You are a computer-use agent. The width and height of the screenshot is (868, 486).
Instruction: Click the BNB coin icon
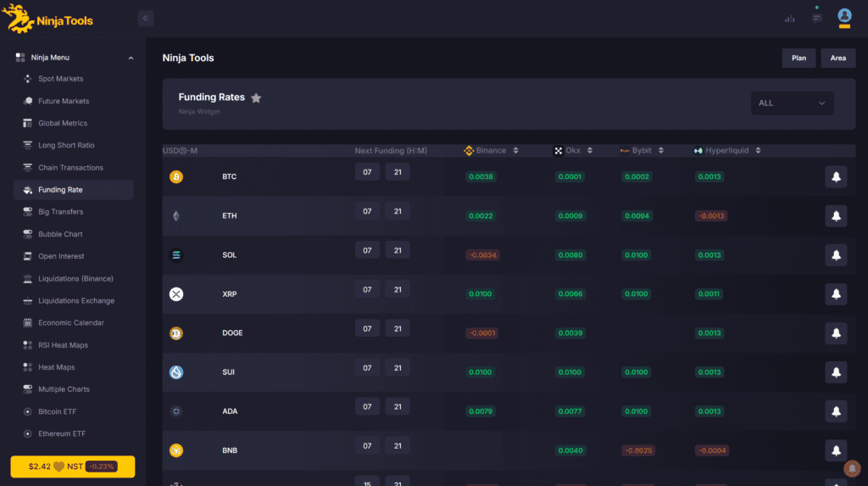[x=176, y=450]
